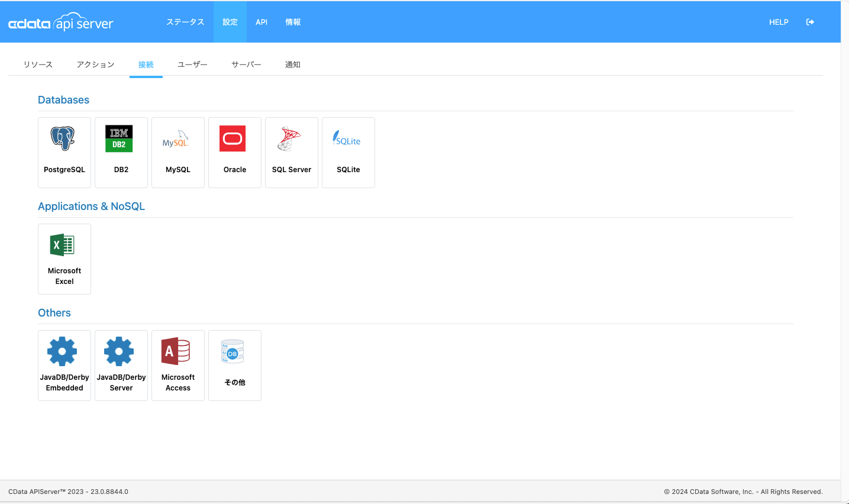This screenshot has width=849, height=504.
Task: Click the Applications & NoSQL heading
Action: [x=91, y=206]
